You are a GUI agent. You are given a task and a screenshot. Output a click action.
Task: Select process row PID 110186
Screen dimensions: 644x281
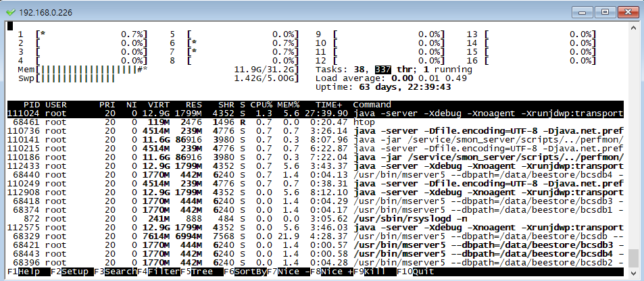click(316, 157)
